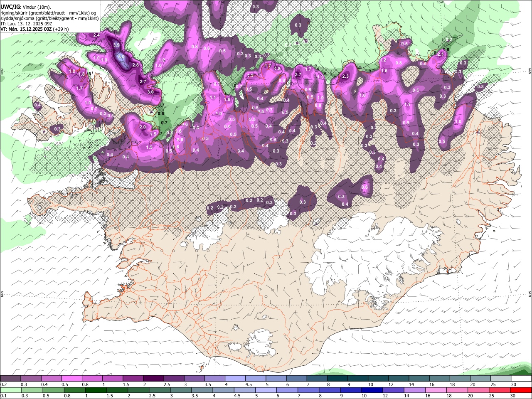Pick the pale green bottom-row swatch at 0.1
The height and width of the screenshot is (399, 532).
click(x=11, y=390)
